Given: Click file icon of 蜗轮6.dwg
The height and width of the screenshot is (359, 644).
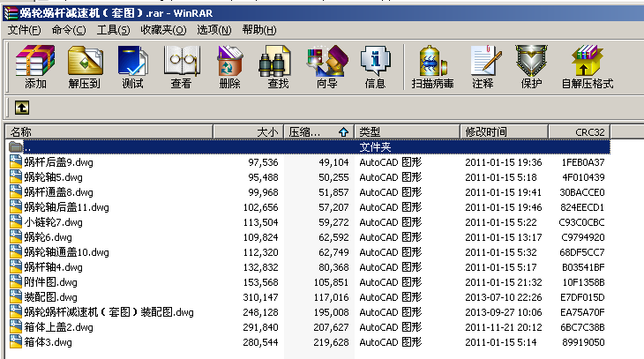Looking at the screenshot, I should 16,236.
